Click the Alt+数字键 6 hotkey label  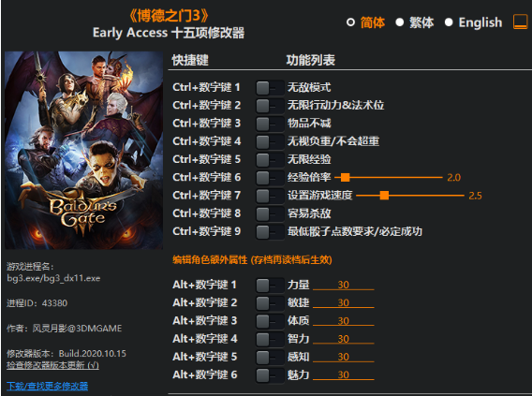point(204,374)
